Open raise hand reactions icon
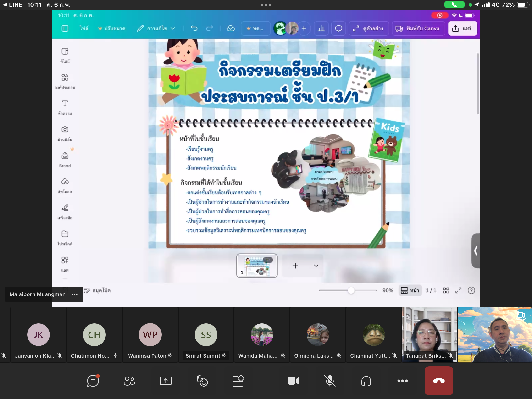The width and height of the screenshot is (532, 399). (202, 381)
